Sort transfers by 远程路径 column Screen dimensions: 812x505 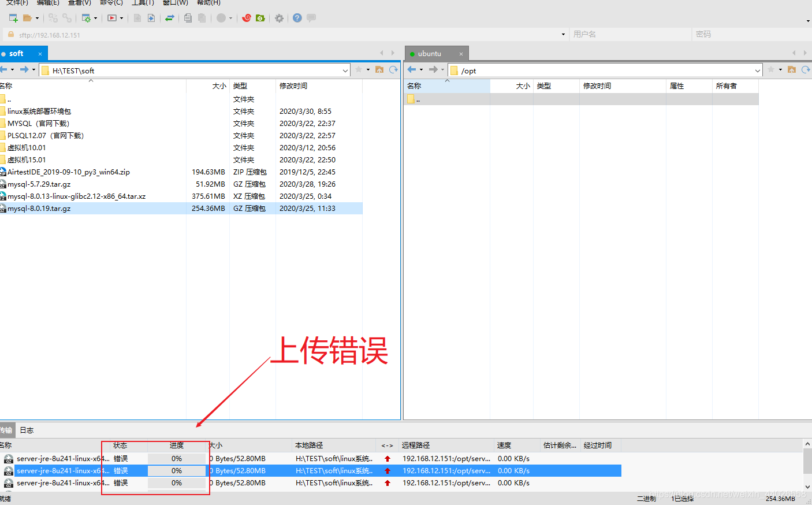click(x=446, y=445)
